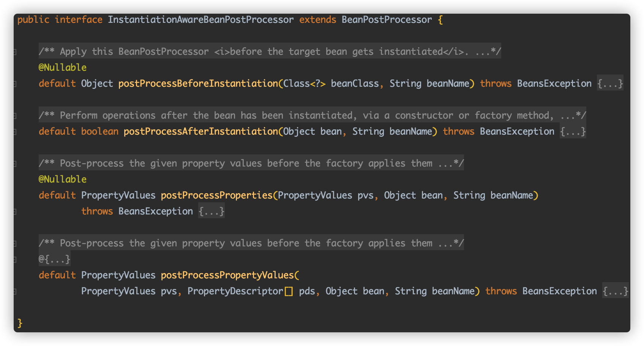This screenshot has width=644, height=346.
Task: Click the fold marker next to the collapsed annotation line
Action: (14, 259)
